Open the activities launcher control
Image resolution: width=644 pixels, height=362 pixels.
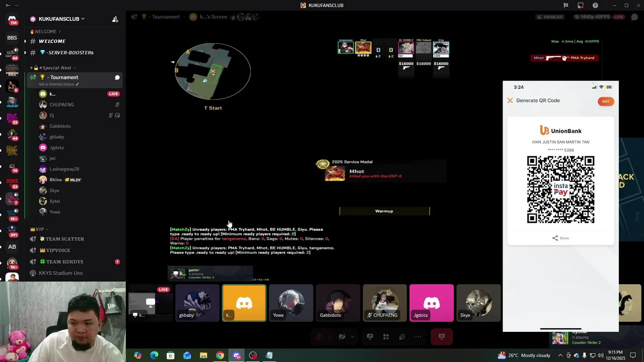click(x=386, y=337)
